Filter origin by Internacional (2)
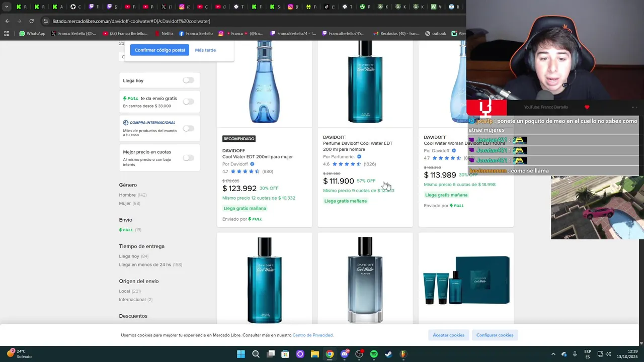This screenshot has height=362, width=644. click(136, 299)
